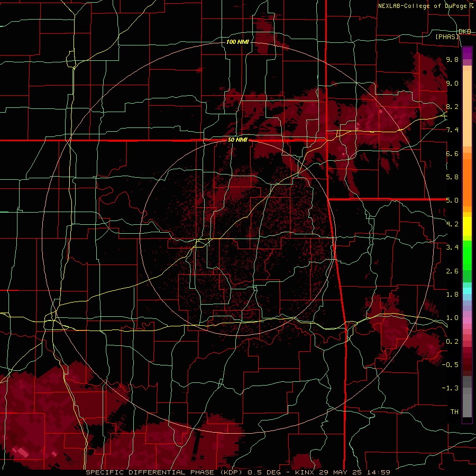Click the DKD product code label
The width and height of the screenshot is (476, 476).
click(464, 32)
